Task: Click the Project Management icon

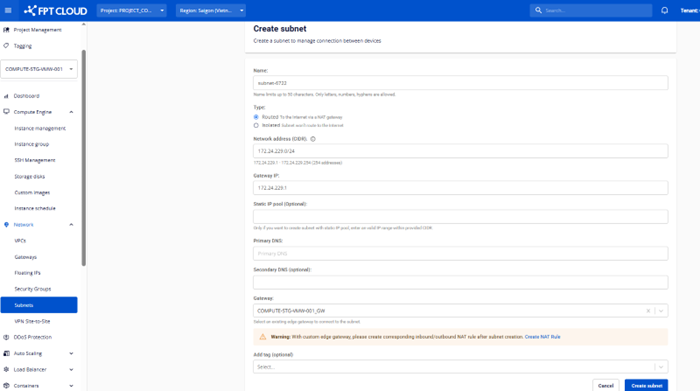Action: click(6, 30)
